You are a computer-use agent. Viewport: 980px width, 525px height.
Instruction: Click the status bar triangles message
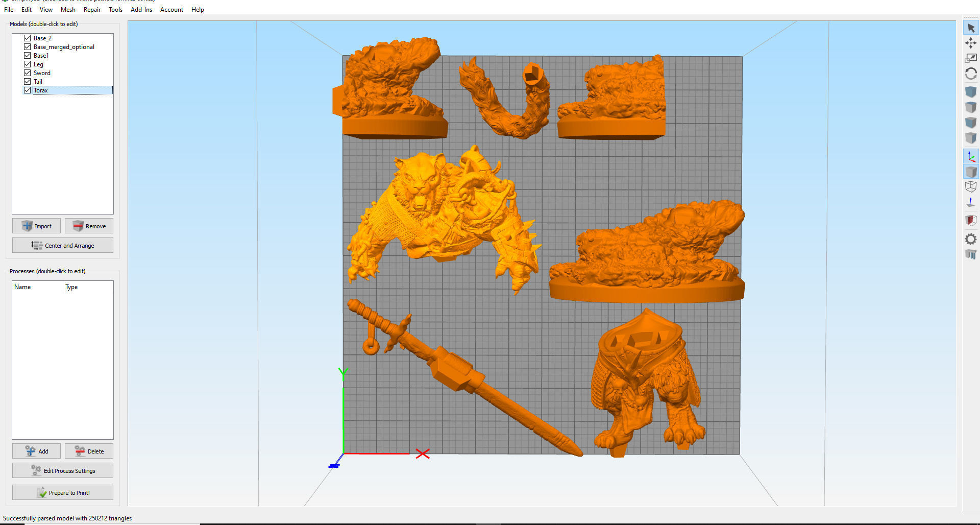(x=67, y=518)
